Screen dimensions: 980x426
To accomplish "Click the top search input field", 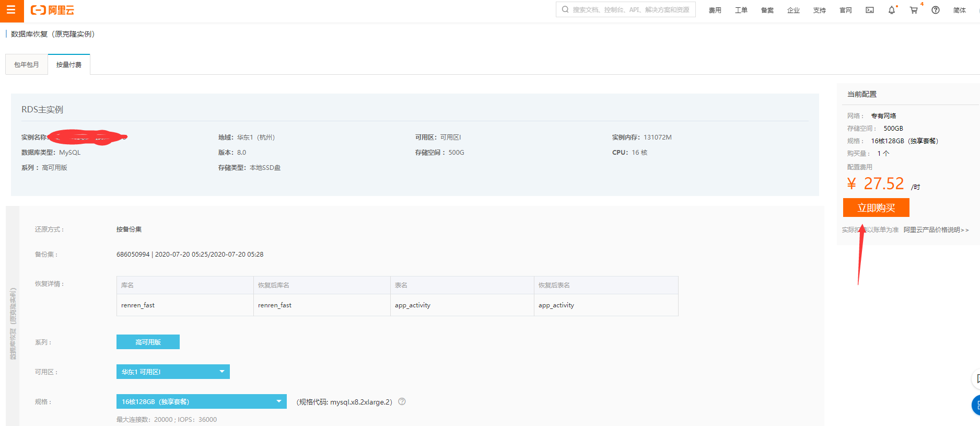I will (631, 9).
